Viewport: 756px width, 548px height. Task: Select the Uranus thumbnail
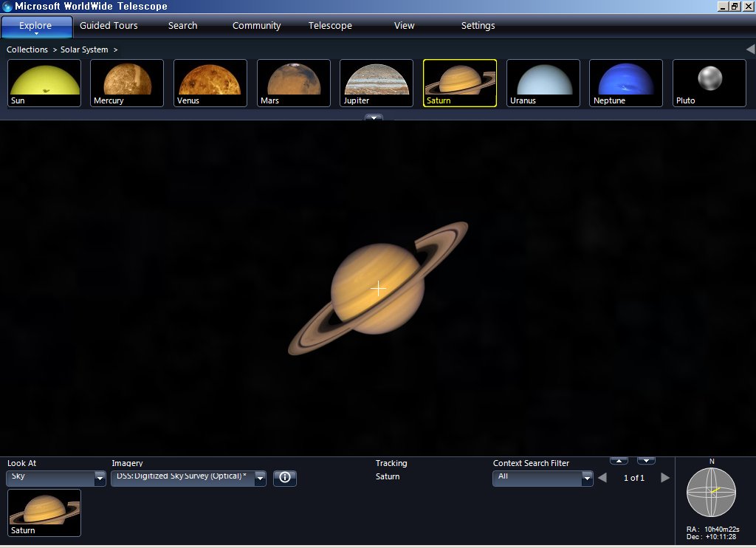(x=543, y=83)
